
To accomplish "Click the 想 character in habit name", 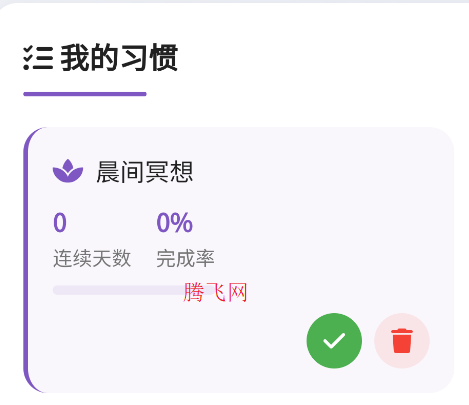I will pyautogui.click(x=181, y=172).
